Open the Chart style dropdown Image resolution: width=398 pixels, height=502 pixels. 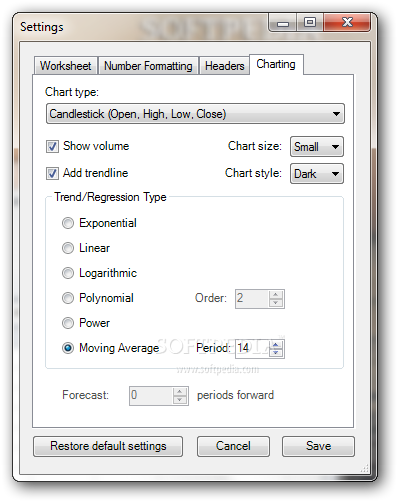(x=317, y=174)
